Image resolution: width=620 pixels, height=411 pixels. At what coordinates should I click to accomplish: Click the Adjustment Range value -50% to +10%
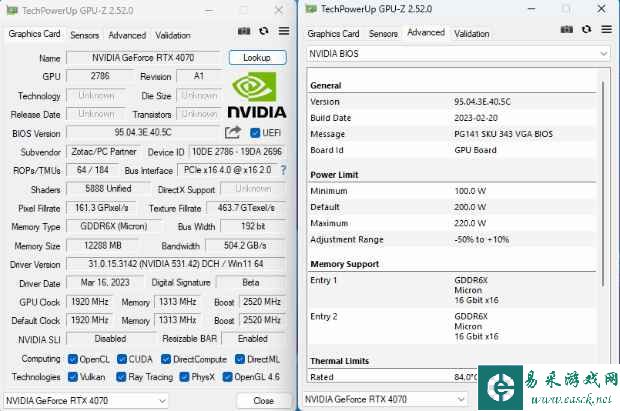pyautogui.click(x=482, y=239)
